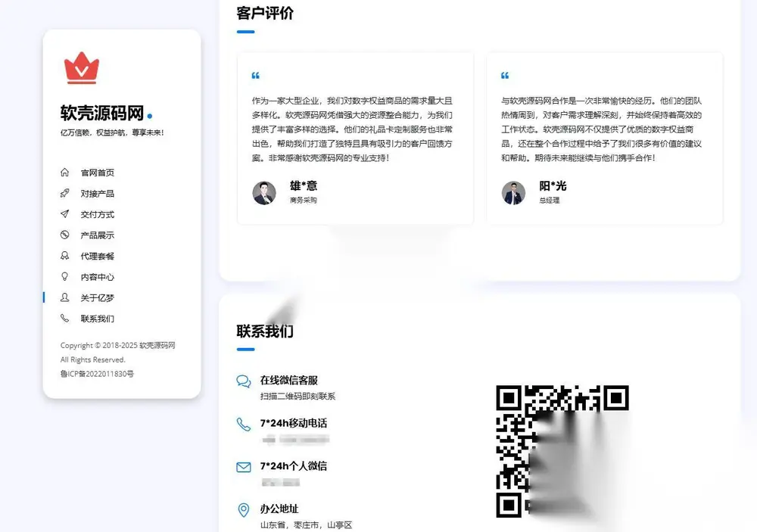The width and height of the screenshot is (757, 532).
Task: Click the slogan 亿万信赖，权益护航，尊享未来!
Action: click(x=112, y=132)
